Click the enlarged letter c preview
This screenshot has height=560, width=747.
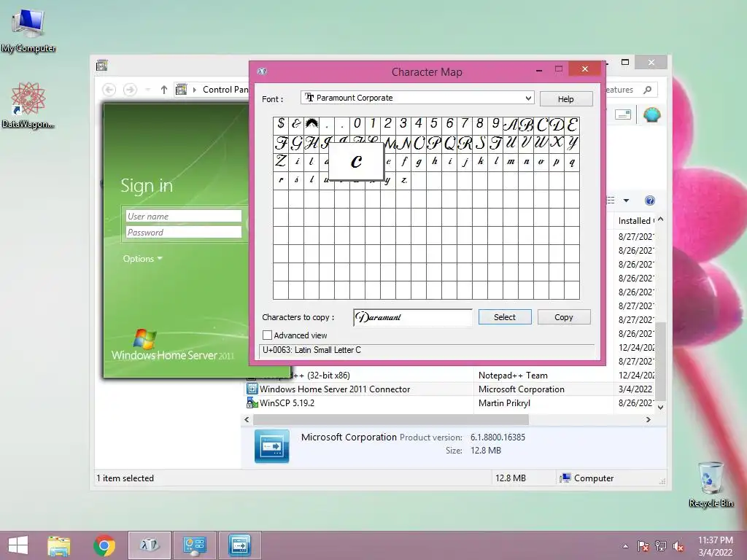356,161
